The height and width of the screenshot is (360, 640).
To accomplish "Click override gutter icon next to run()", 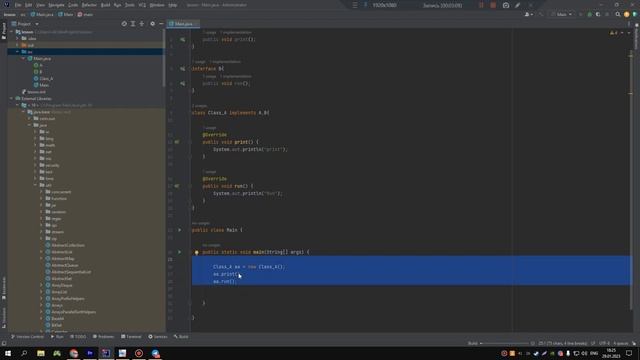I will [177, 186].
